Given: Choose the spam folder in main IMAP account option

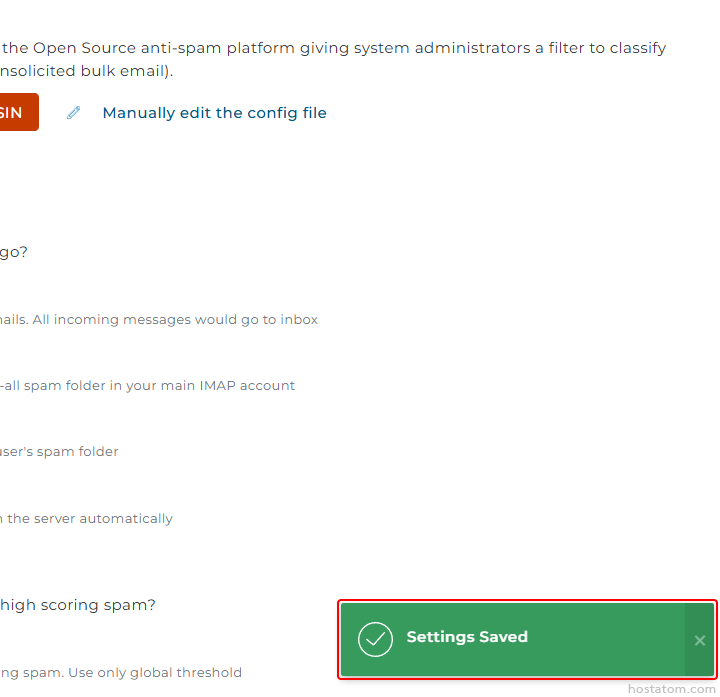Looking at the screenshot, I should pyautogui.click(x=148, y=386).
